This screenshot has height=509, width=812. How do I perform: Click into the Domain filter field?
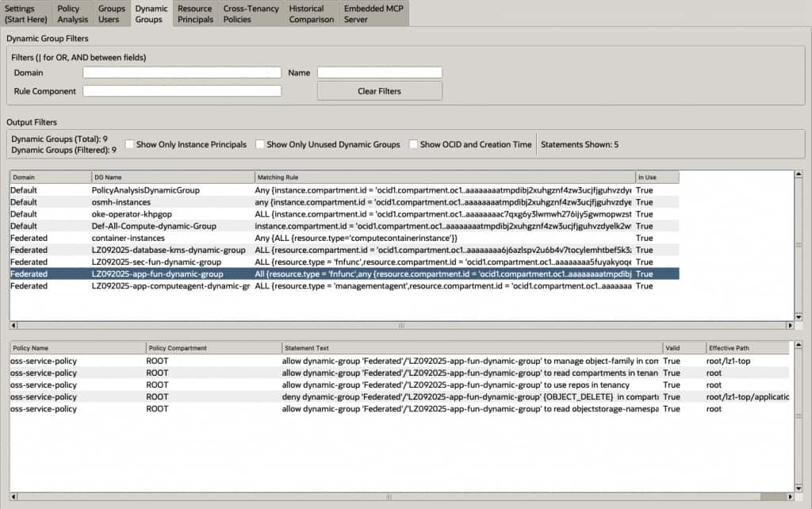(x=182, y=72)
